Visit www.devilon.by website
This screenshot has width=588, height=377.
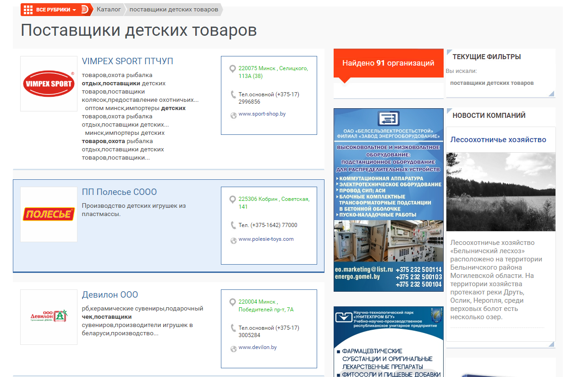[x=258, y=347]
